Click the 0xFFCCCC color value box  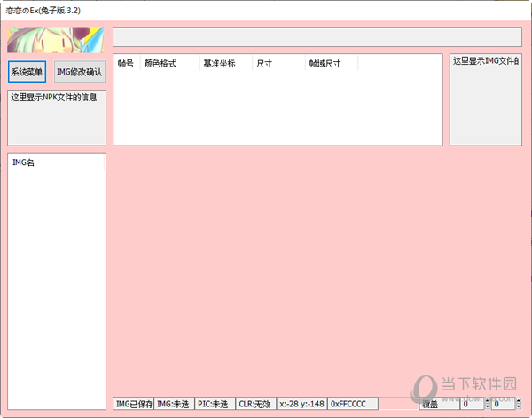[x=353, y=404]
